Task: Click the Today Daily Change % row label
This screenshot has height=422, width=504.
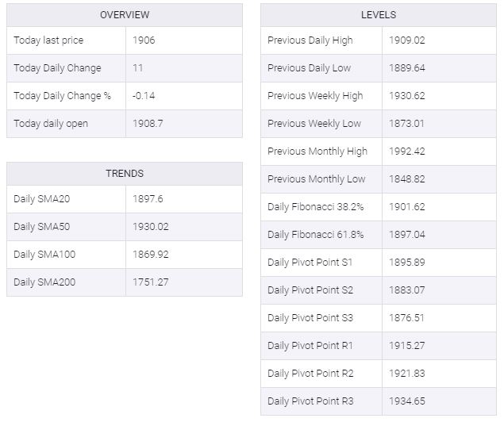Action: [x=62, y=96]
